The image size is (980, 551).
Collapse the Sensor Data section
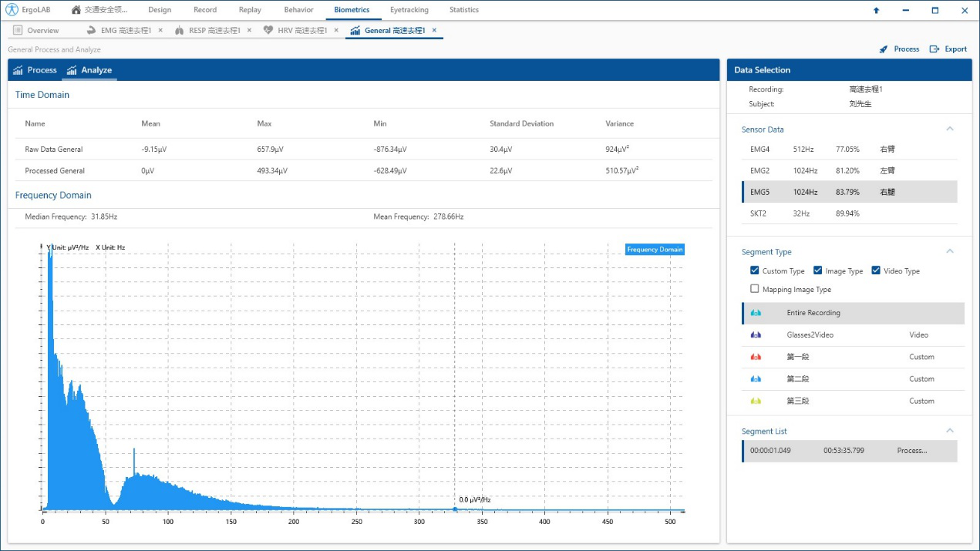[x=950, y=129]
